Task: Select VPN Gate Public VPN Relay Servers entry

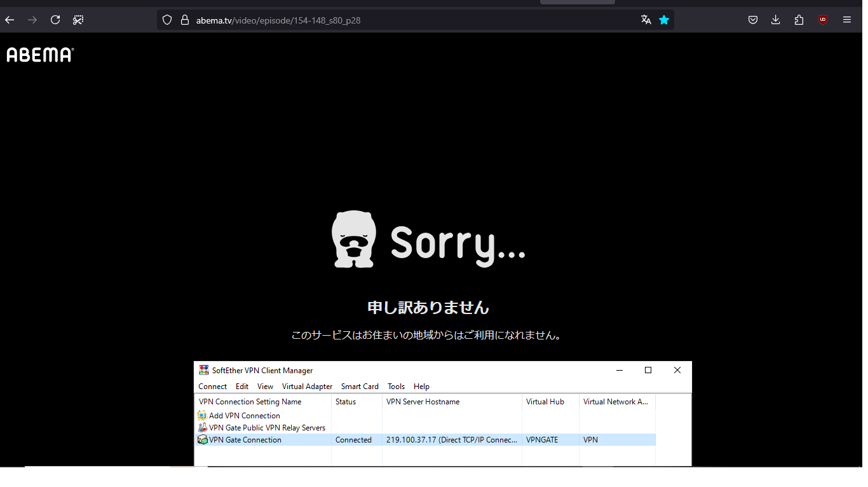Action: tap(267, 428)
